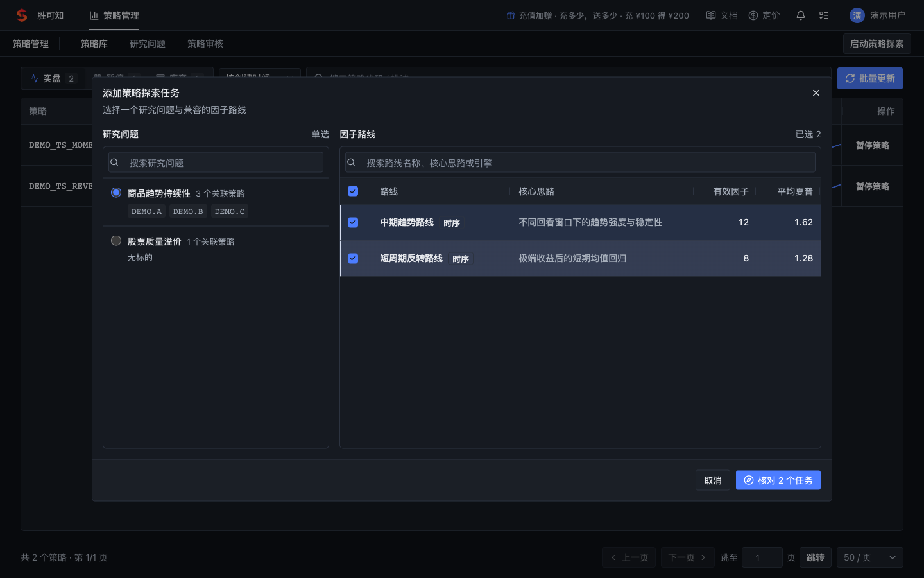Click the Sharpe value 1.62
The height and width of the screenshot is (578, 924).
[803, 222]
